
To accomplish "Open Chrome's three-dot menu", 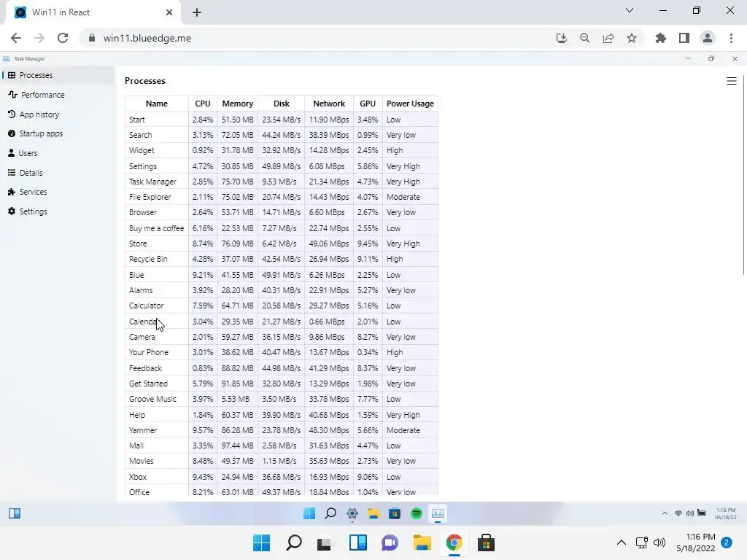I will tap(731, 38).
